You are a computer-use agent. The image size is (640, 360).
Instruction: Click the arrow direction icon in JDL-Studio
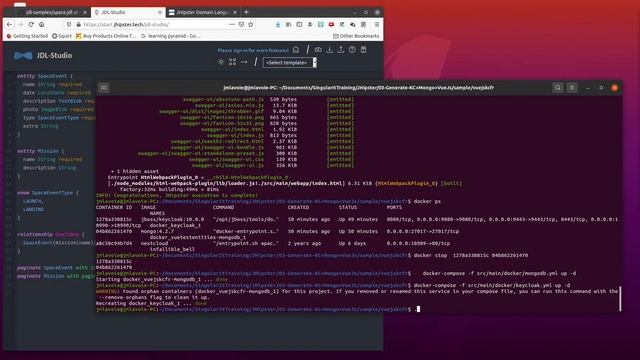[x=244, y=62]
